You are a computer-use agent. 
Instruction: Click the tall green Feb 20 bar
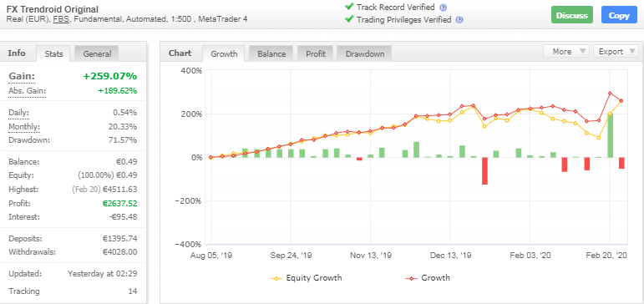pos(610,135)
